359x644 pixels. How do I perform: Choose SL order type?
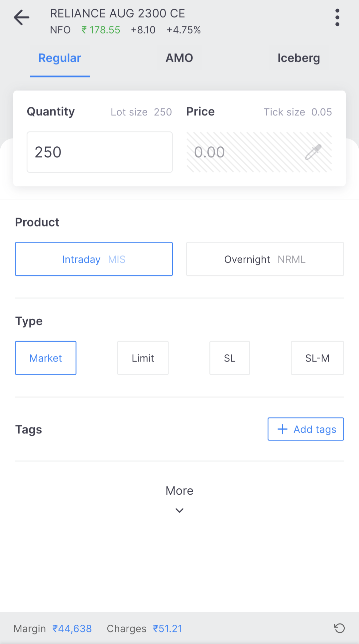(x=230, y=358)
